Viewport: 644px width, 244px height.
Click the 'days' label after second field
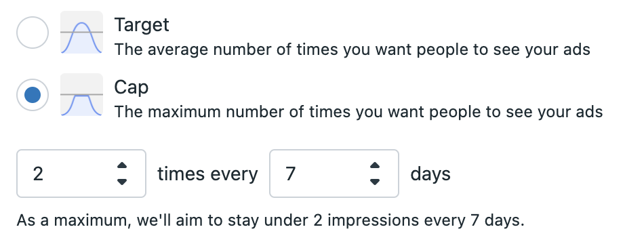click(430, 174)
